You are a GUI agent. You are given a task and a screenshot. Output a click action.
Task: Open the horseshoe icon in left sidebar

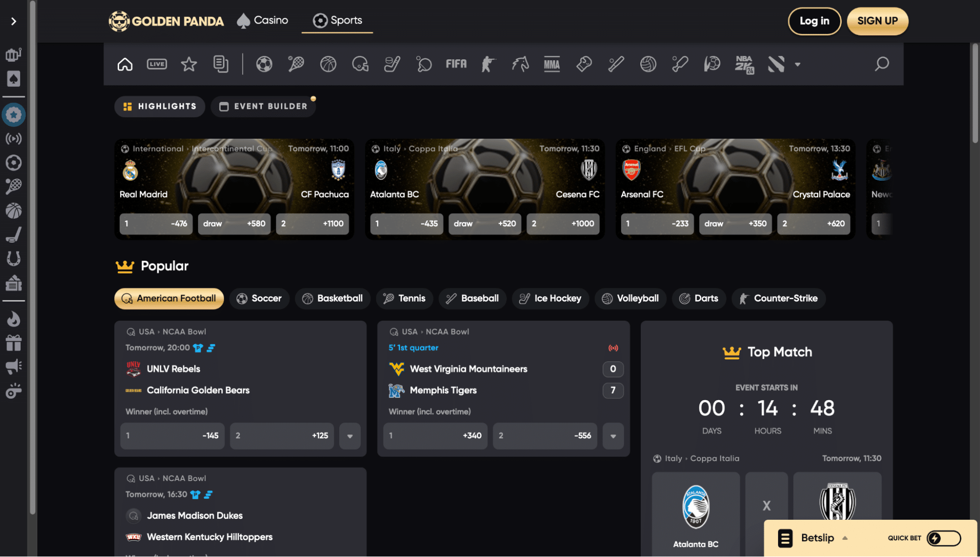tap(14, 258)
